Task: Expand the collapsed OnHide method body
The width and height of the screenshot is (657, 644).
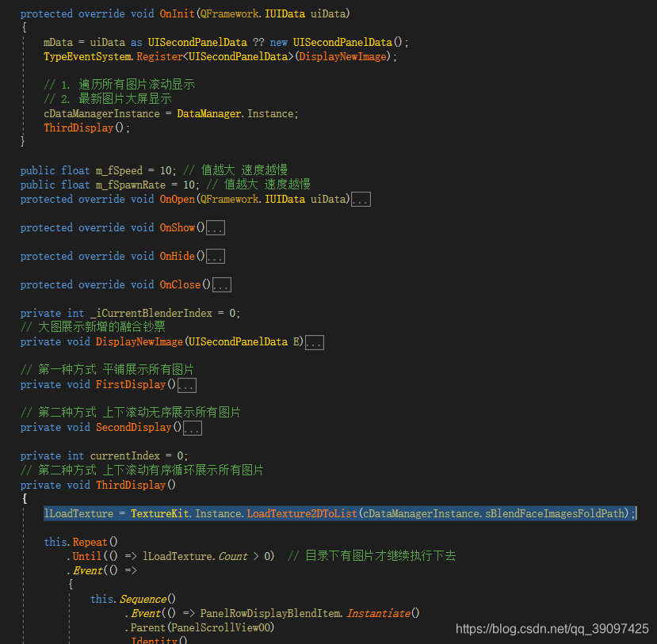Action: (214, 256)
